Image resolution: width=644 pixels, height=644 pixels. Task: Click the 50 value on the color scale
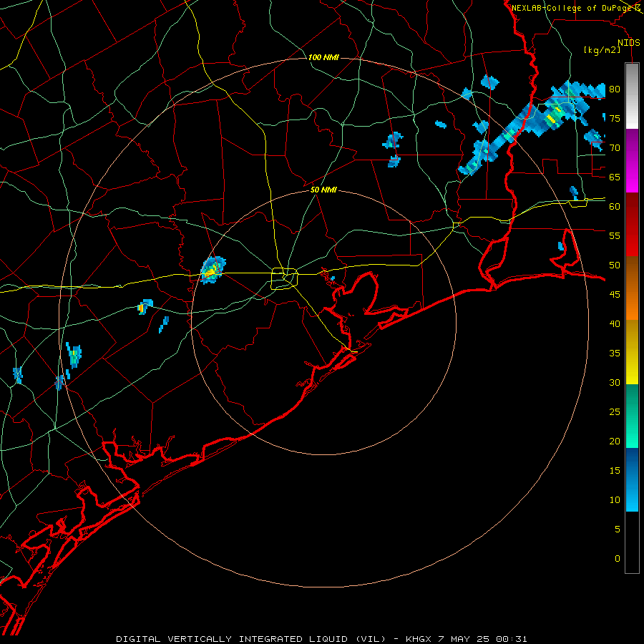coord(615,265)
